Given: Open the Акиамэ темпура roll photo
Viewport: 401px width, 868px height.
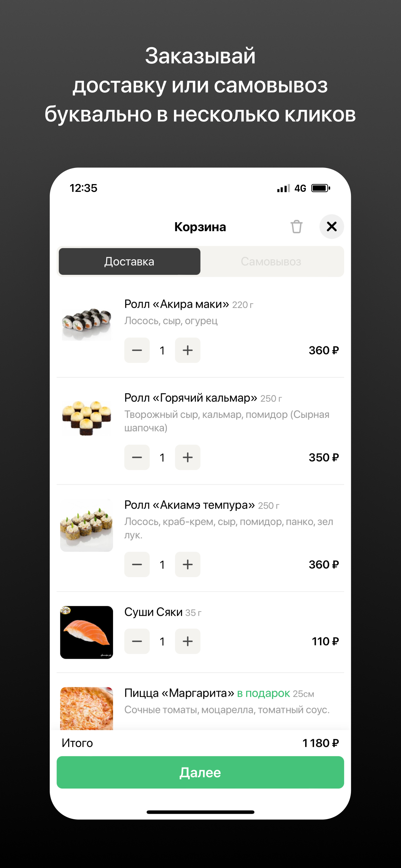Looking at the screenshot, I should click(87, 525).
